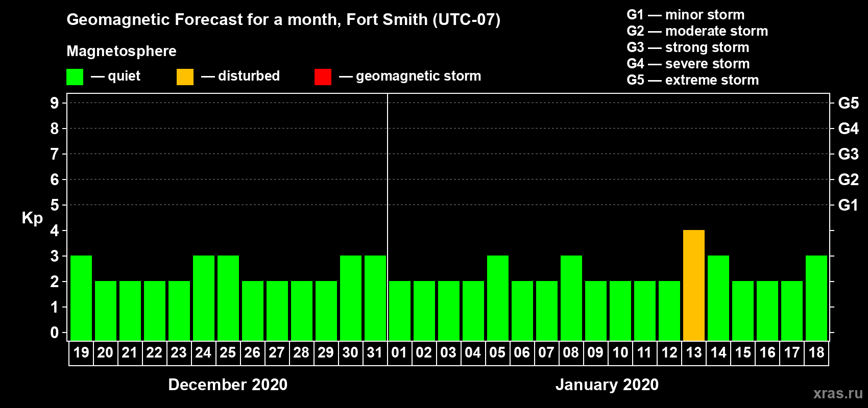Click date label 21 on the axis
The height and width of the screenshot is (408, 868).
pyautogui.click(x=130, y=352)
